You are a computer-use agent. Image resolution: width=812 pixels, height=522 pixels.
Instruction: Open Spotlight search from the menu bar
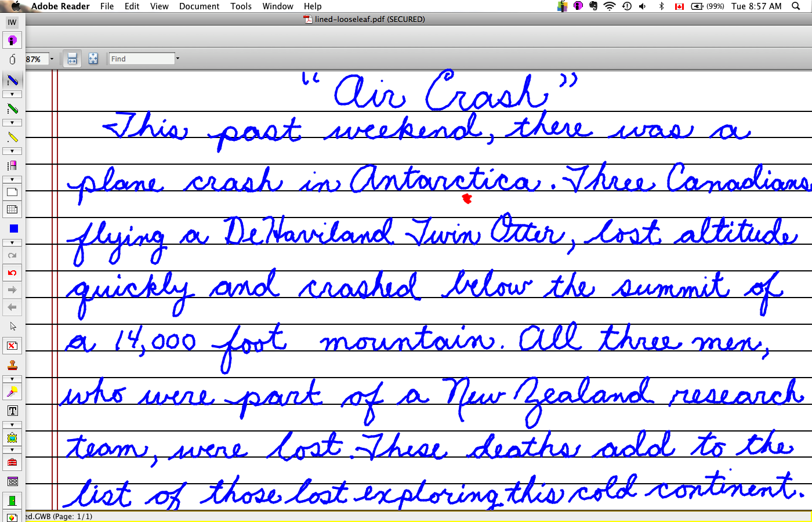click(796, 6)
